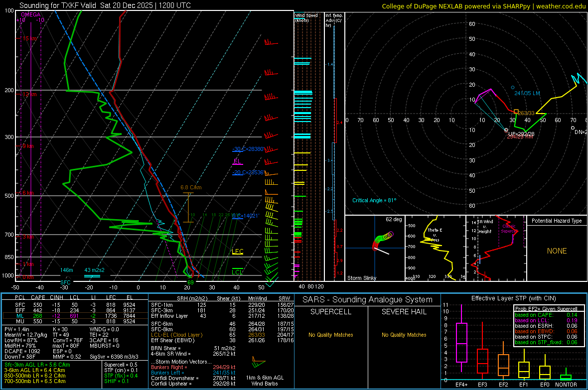Click the SFC-1km kinematics row
The image size is (588, 390).
222,305
